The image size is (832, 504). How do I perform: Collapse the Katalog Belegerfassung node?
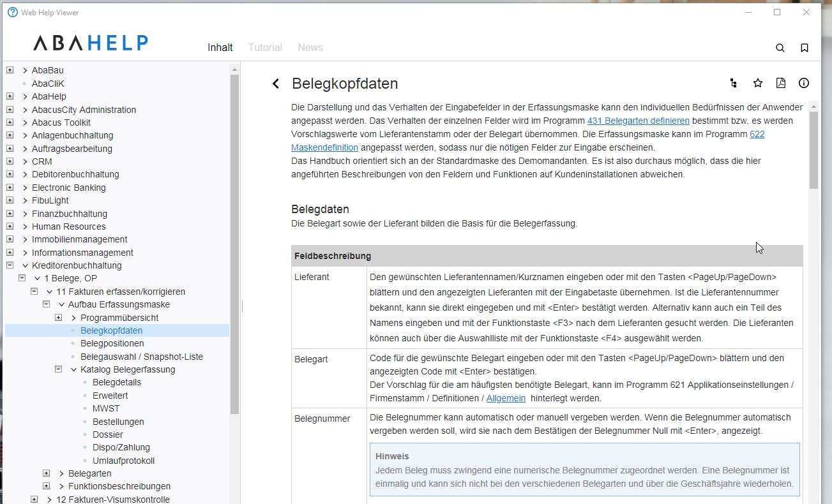[x=59, y=369]
